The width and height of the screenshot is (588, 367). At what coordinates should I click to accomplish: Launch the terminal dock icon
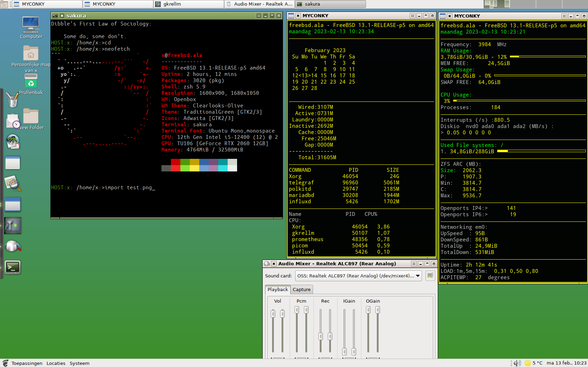13,268
